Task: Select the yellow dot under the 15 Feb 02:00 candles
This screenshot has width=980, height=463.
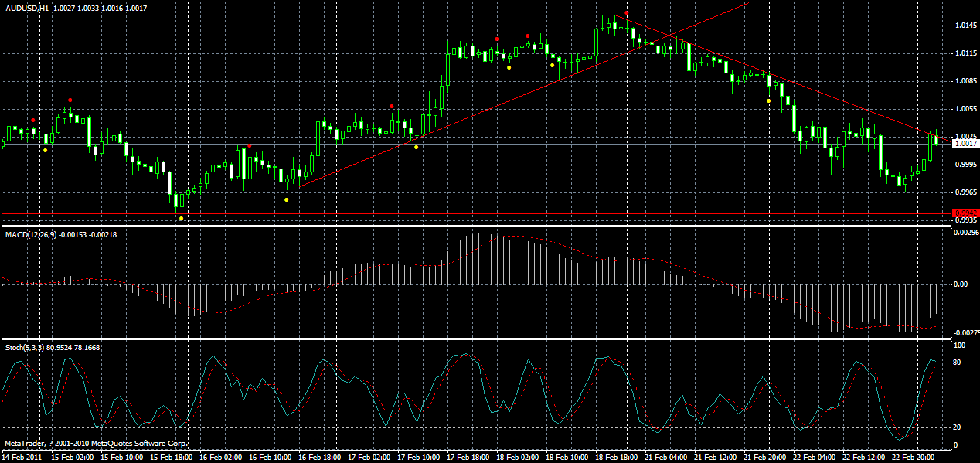Action: pos(46,150)
